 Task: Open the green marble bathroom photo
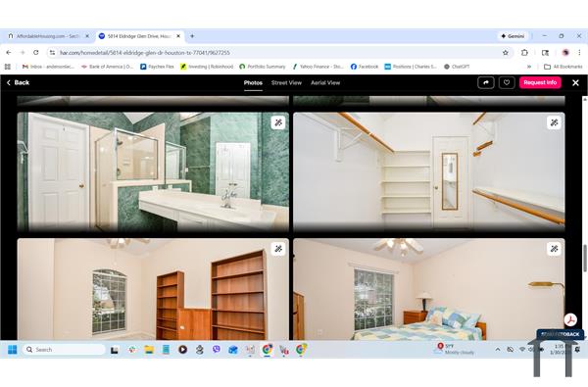click(x=153, y=171)
